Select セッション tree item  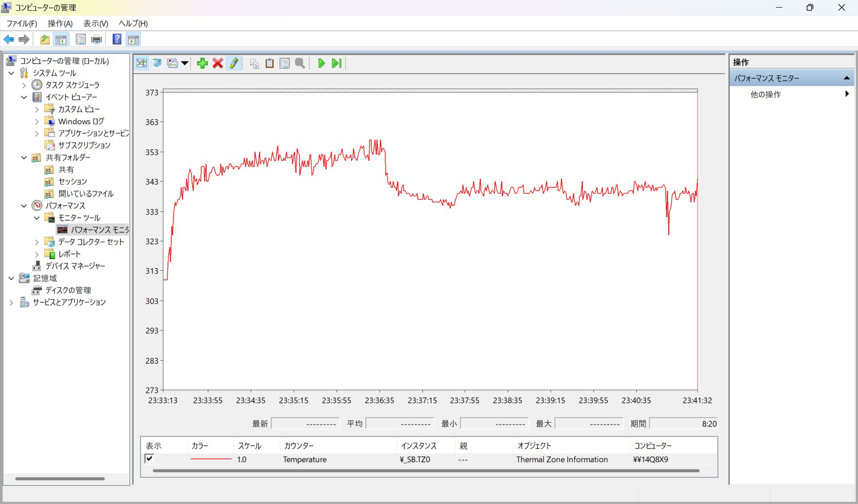(x=72, y=182)
